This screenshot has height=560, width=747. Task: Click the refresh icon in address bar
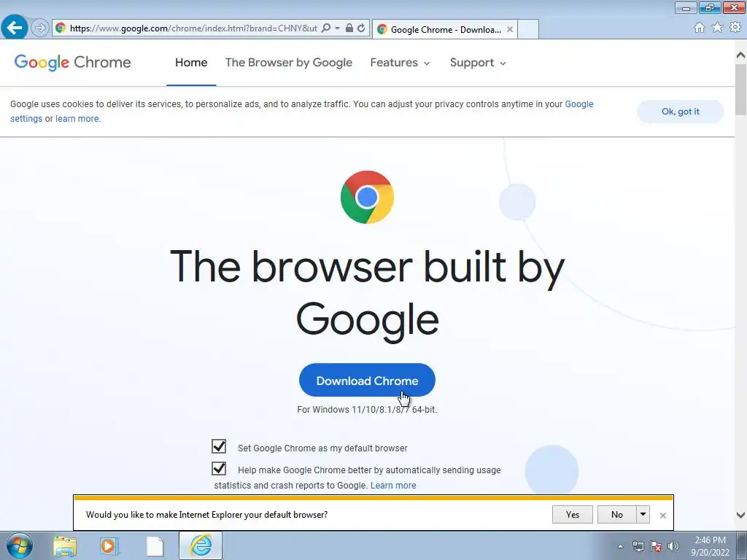(x=362, y=28)
